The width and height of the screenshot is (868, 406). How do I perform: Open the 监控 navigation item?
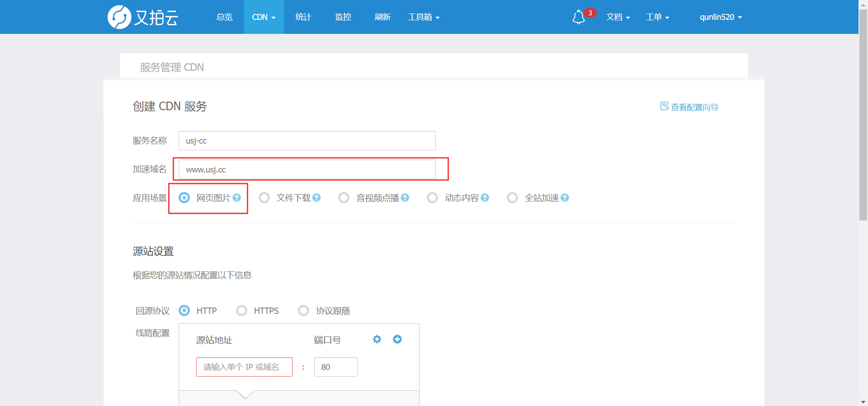pyautogui.click(x=343, y=17)
